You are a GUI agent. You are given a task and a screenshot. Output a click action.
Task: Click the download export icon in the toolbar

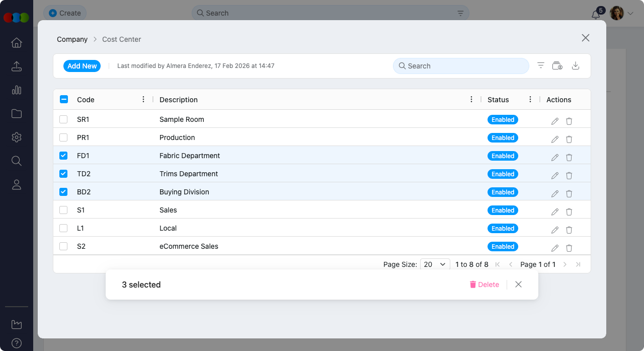pyautogui.click(x=576, y=65)
